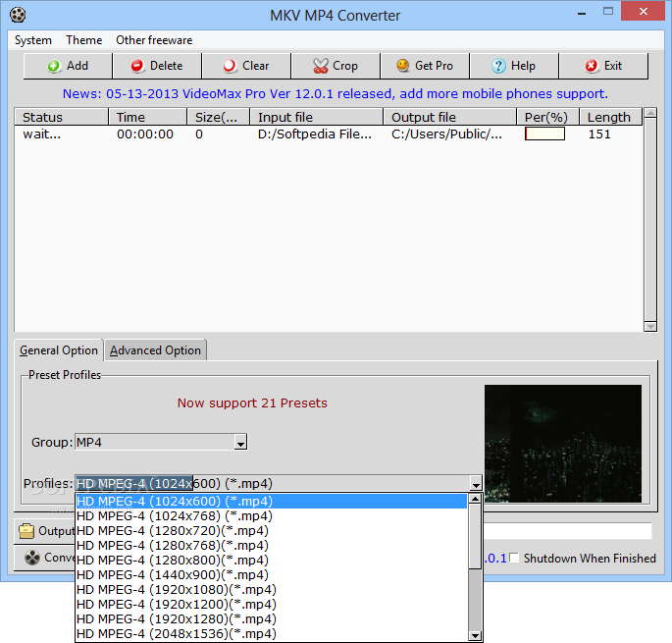Click the Per(%) progress bar in file row
The height and width of the screenshot is (643, 672).
(544, 134)
